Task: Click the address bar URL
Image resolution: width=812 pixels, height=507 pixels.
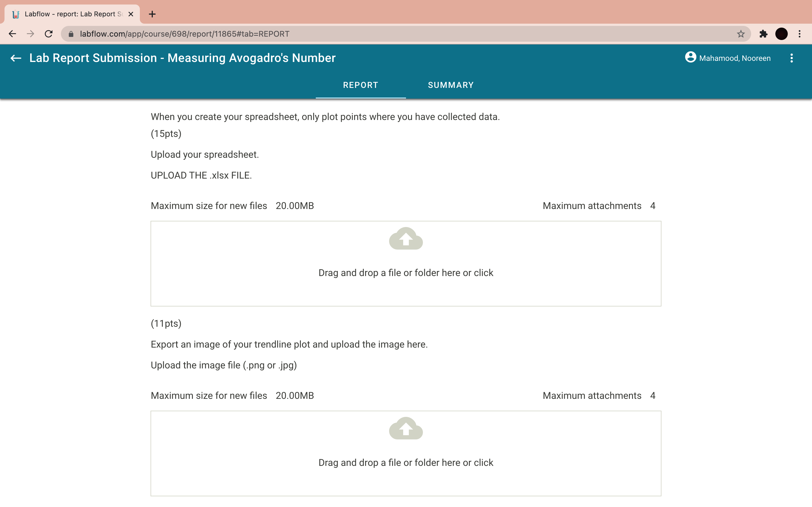Action: coord(185,34)
